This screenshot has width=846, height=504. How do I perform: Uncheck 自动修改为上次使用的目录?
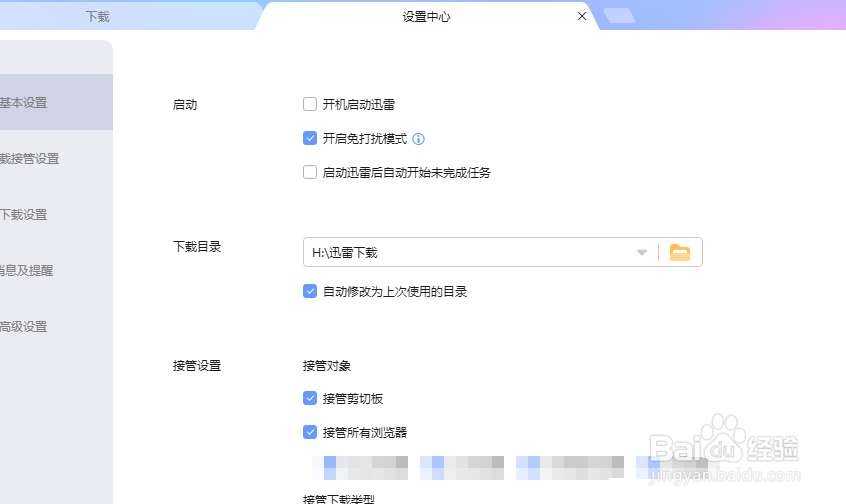coord(310,291)
